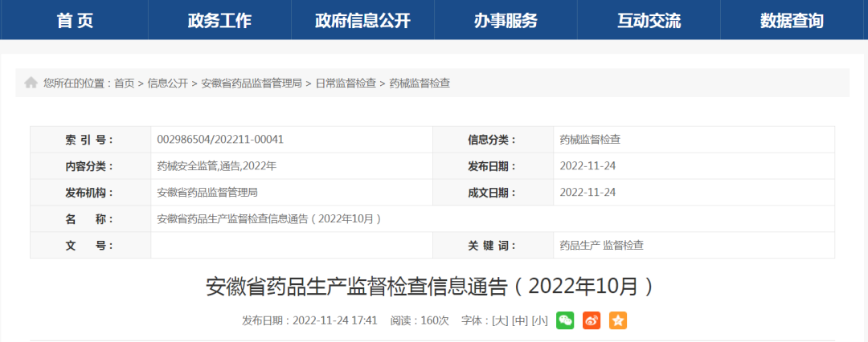
Task: Share article via WeChat icon
Action: click(x=566, y=320)
